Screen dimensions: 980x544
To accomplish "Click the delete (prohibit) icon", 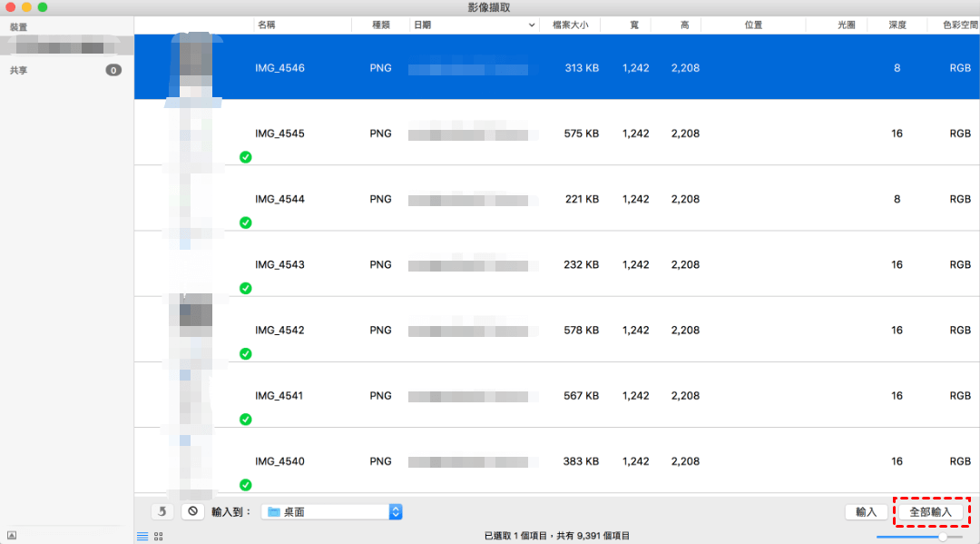I will click(x=192, y=511).
